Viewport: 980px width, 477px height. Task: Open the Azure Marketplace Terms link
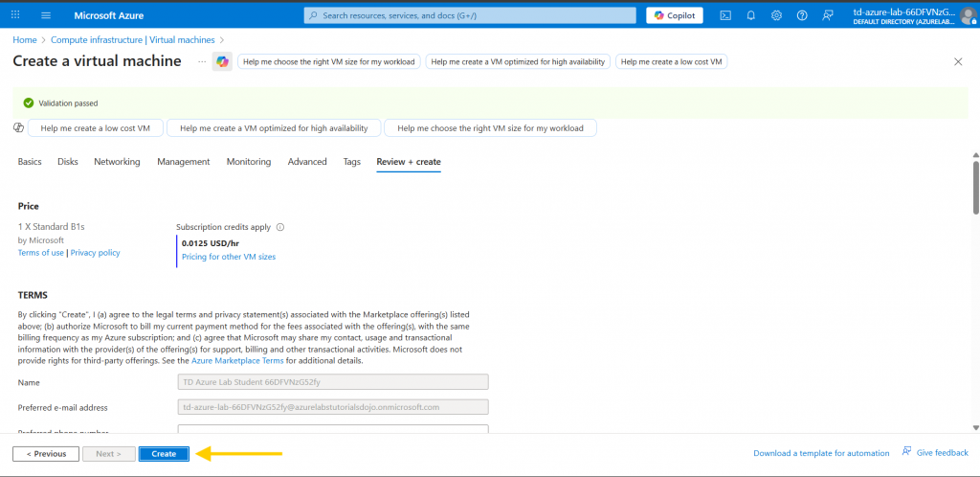coord(237,361)
